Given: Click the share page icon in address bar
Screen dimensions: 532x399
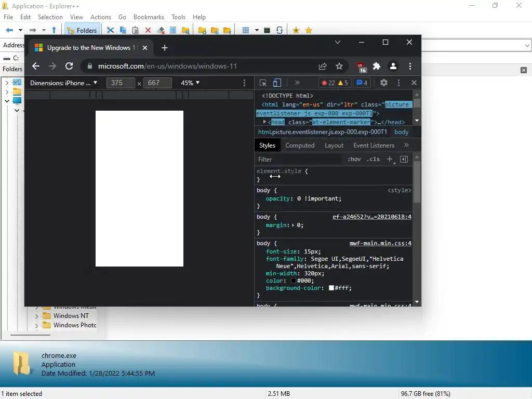Looking at the screenshot, I should [x=323, y=66].
